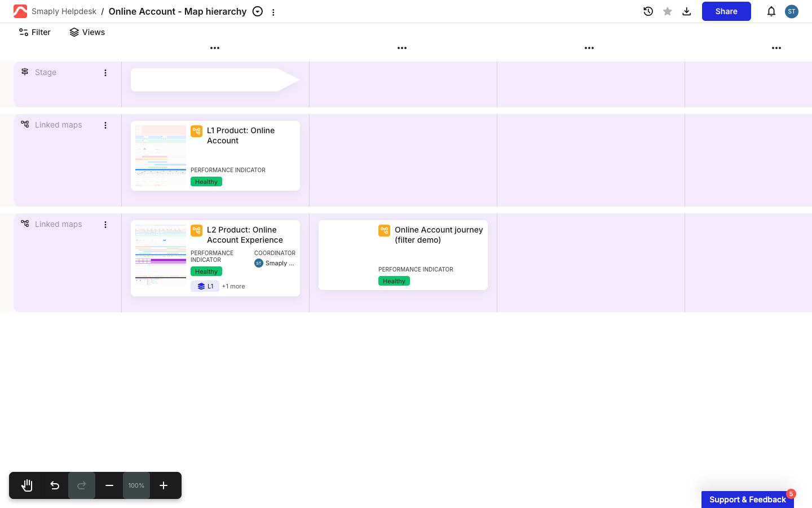Open L1 Product: Online Account map thumbnail
Screen dimensions: 812x508
[x=161, y=156]
